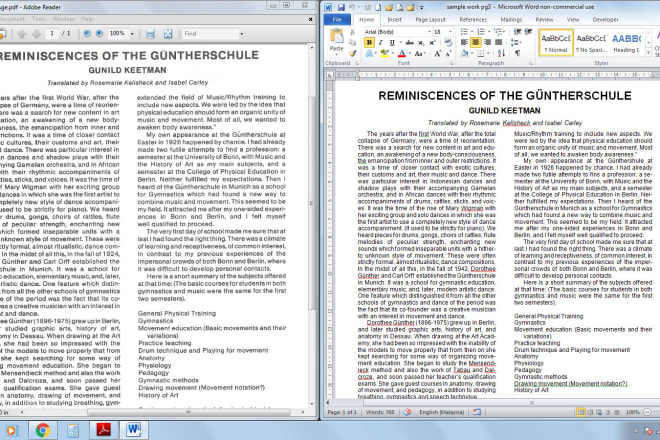Click the Chrome icon on the taskbar
The height and width of the screenshot is (440, 660).
[43, 430]
